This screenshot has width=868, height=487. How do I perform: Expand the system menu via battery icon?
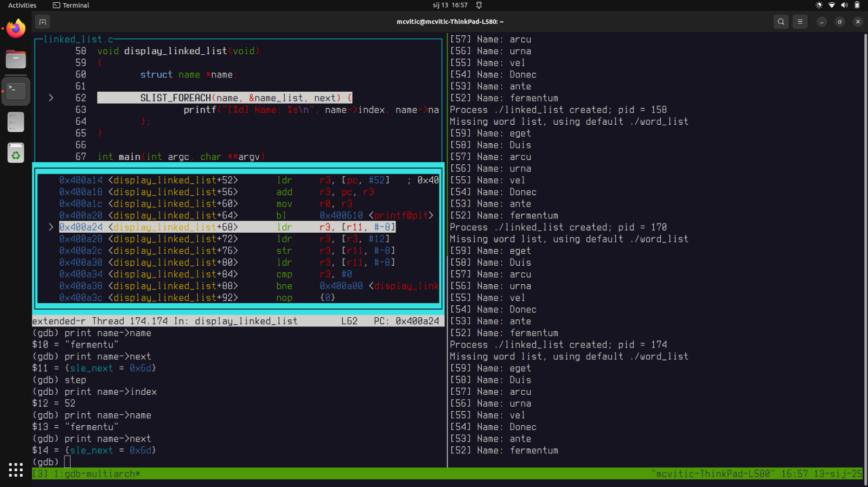point(857,5)
